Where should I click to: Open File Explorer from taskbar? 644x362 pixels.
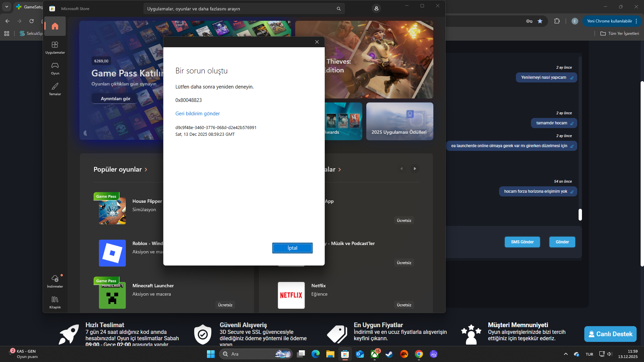pos(330,354)
